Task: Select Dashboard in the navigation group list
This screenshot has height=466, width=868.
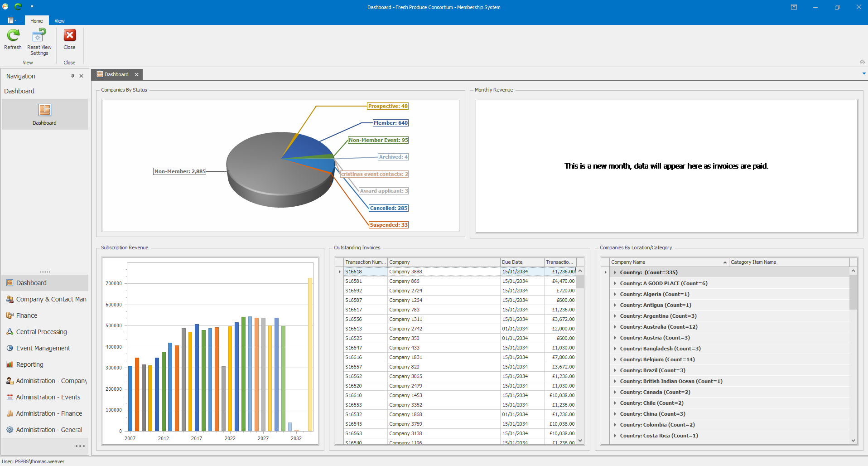Action: (x=45, y=283)
